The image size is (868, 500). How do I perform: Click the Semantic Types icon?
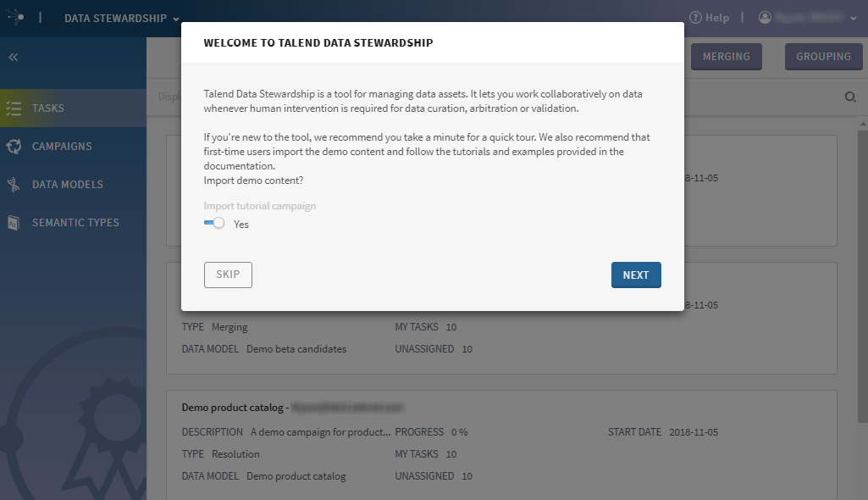click(x=14, y=223)
